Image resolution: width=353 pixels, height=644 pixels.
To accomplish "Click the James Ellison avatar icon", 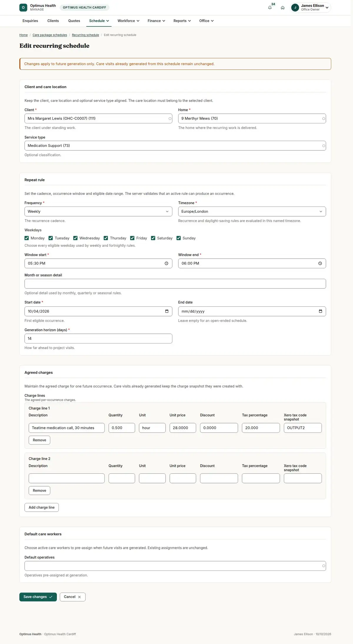I will [295, 8].
